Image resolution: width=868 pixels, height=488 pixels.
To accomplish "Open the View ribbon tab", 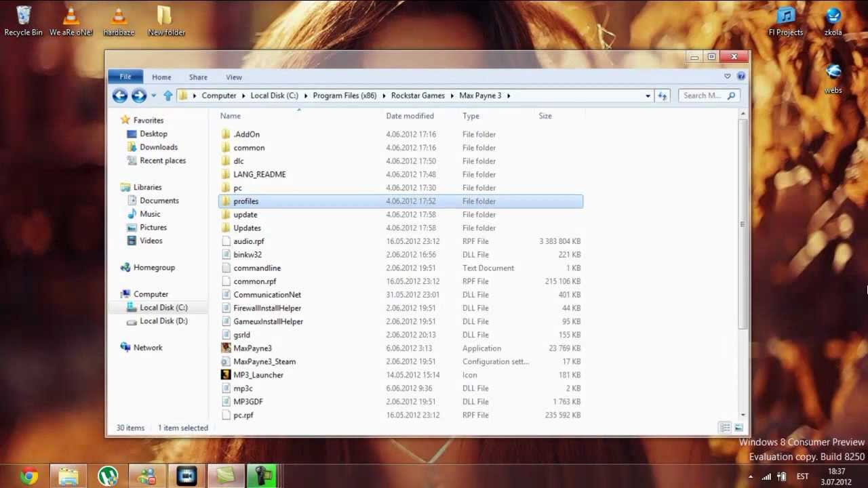I will pos(234,77).
